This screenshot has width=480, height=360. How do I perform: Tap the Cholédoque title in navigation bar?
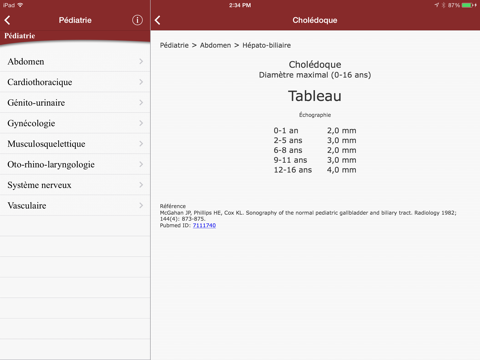[x=315, y=20]
